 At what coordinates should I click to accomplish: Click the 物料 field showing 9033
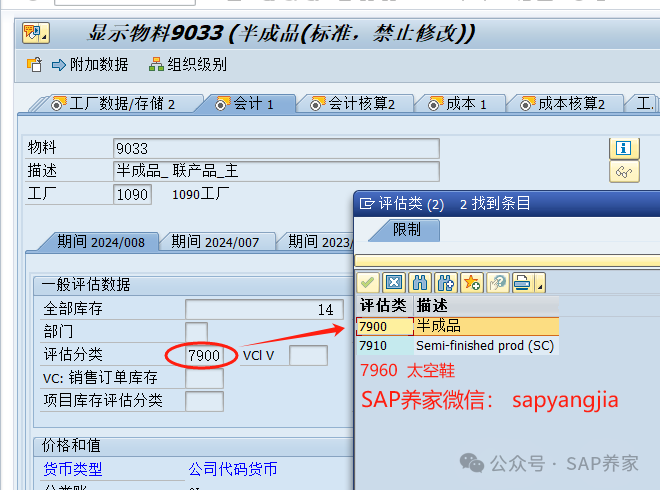(x=276, y=149)
